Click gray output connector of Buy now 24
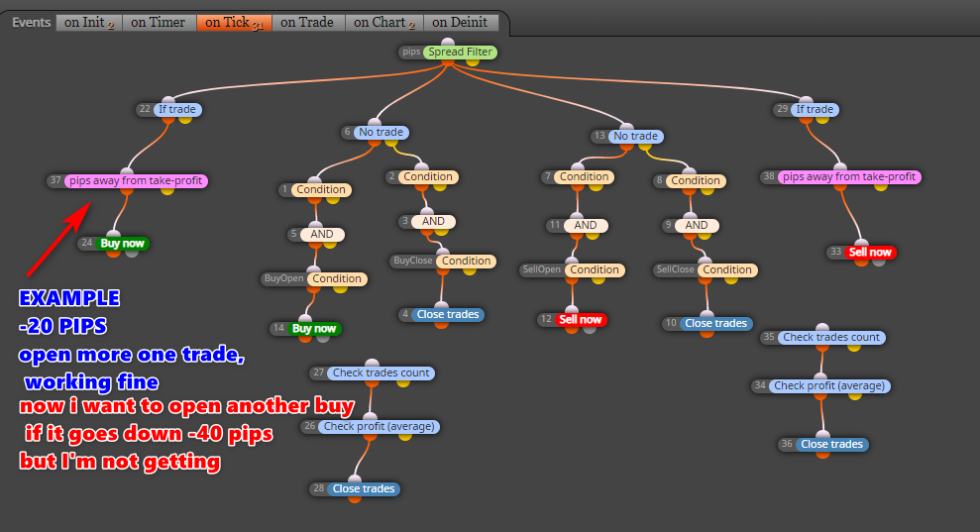The height and width of the screenshot is (532, 980). tap(131, 253)
